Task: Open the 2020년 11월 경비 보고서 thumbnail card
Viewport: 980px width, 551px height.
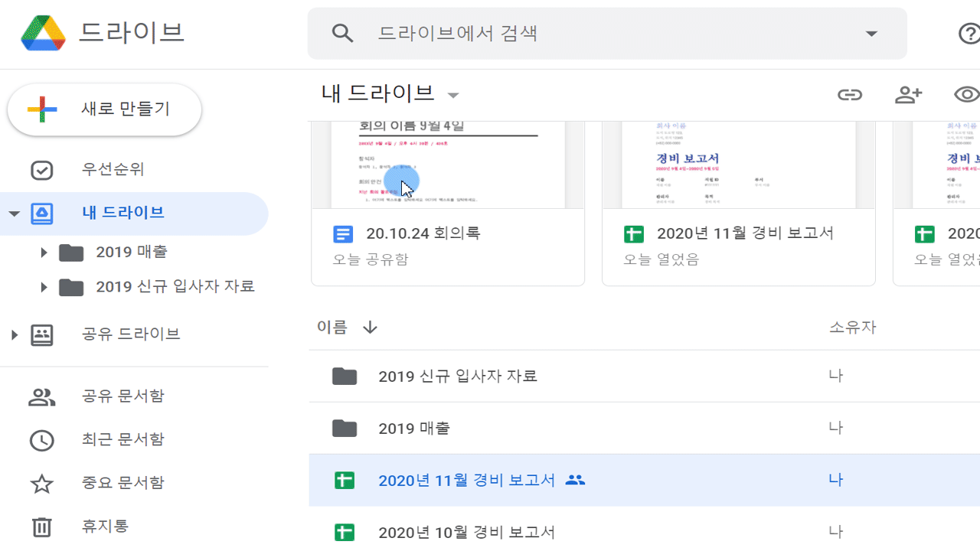Action: (x=739, y=165)
